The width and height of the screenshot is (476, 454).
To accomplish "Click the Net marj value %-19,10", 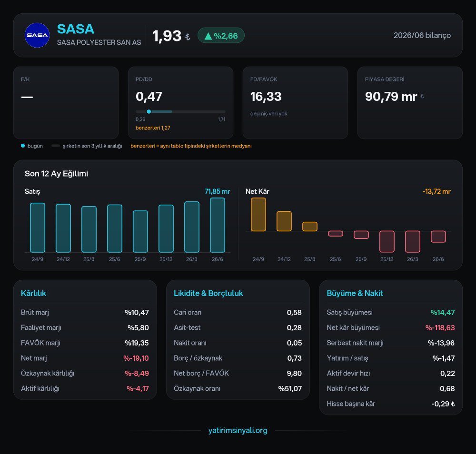I will pos(136,358).
